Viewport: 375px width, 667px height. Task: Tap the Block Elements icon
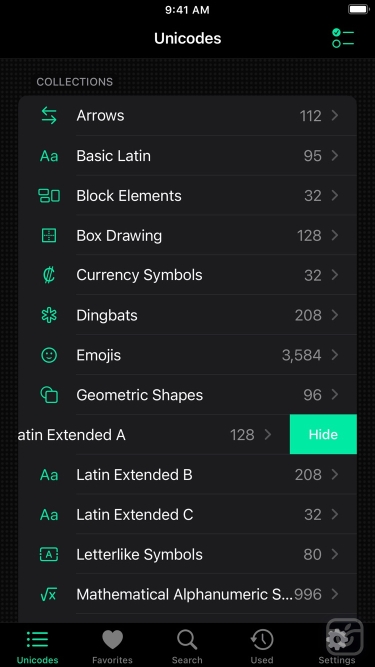pyautogui.click(x=49, y=196)
